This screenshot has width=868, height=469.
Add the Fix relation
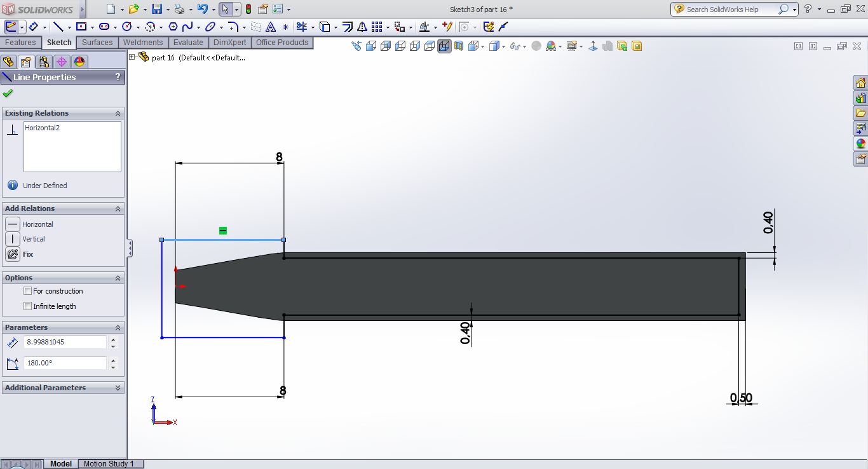(x=13, y=254)
